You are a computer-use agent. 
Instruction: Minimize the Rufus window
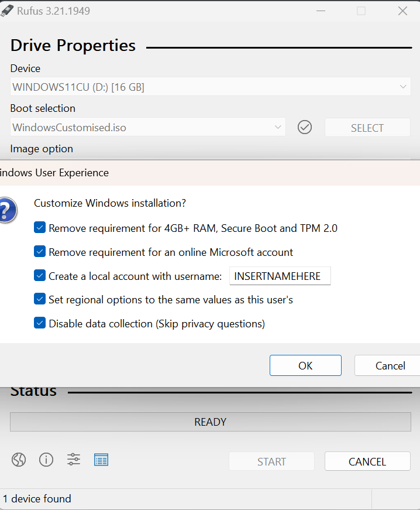pos(321,11)
